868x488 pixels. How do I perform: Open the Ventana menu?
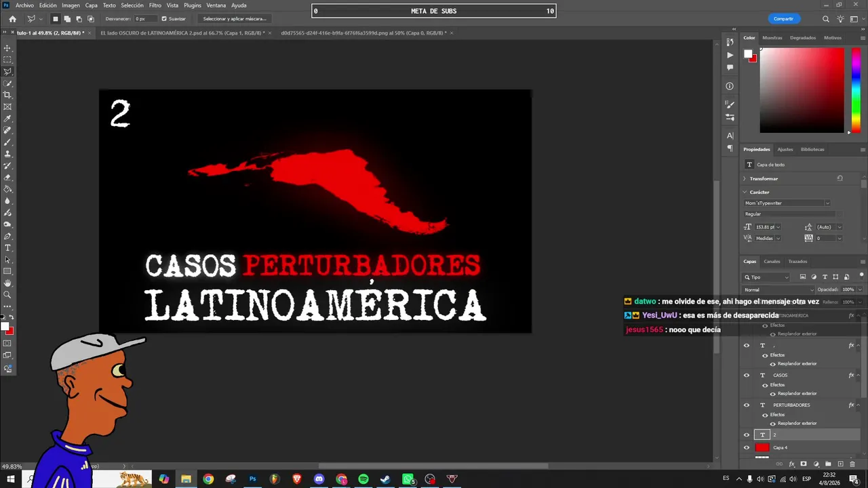point(216,5)
